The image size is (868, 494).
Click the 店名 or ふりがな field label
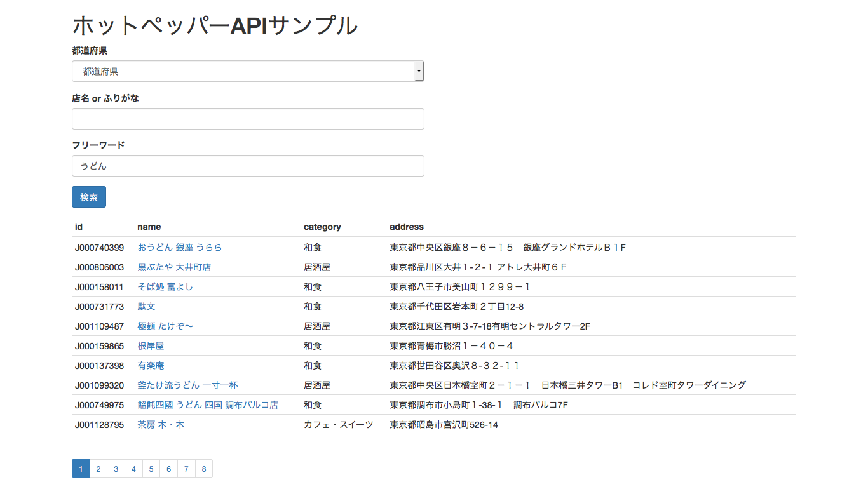pos(105,98)
